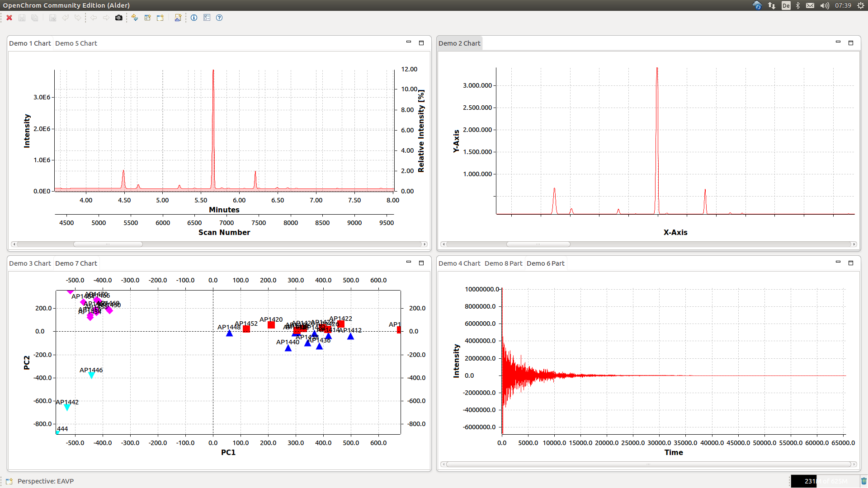Click the Save As icon in toolbar

pos(52,18)
